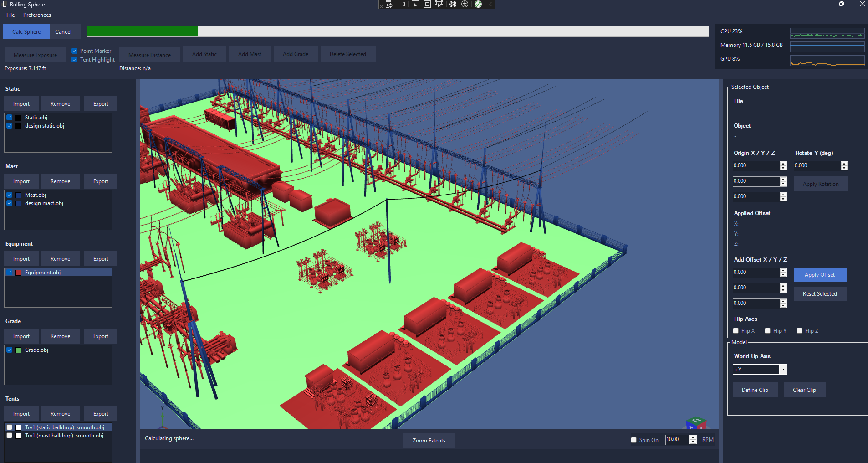The height and width of the screenshot is (463, 868).
Task: Click Clear Clip button
Action: pyautogui.click(x=804, y=390)
